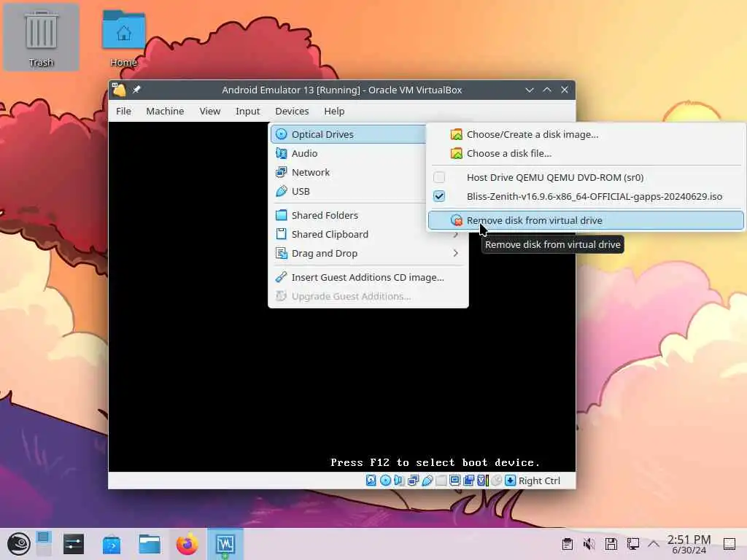The width and height of the screenshot is (747, 560).
Task: Click the recording indicator in the status bar
Action: point(469,481)
